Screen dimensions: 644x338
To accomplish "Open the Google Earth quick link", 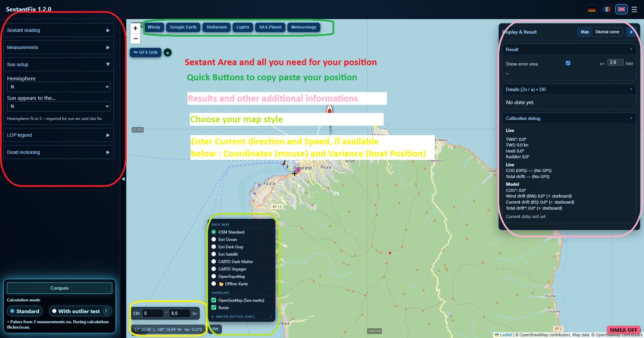I will [183, 27].
